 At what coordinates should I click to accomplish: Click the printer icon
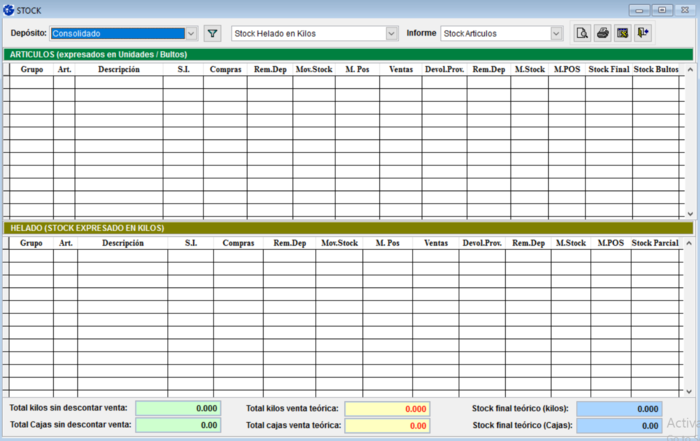[x=602, y=33]
